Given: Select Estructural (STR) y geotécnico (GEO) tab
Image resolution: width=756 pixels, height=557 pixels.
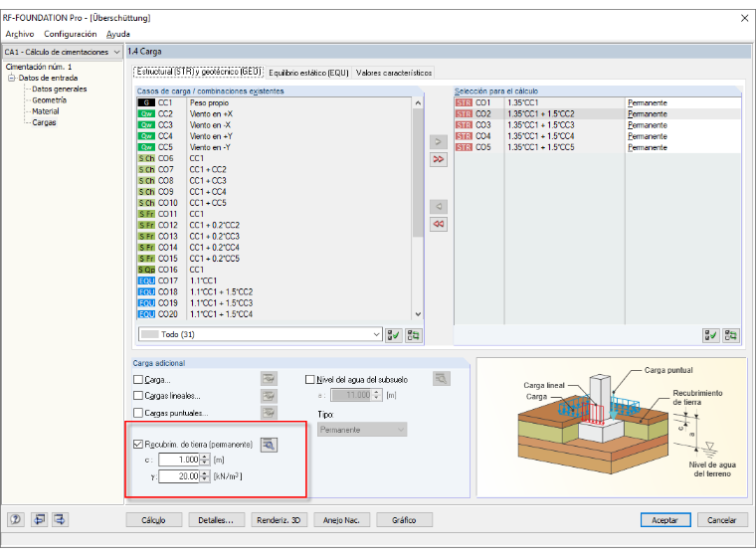Looking at the screenshot, I should (x=199, y=72).
